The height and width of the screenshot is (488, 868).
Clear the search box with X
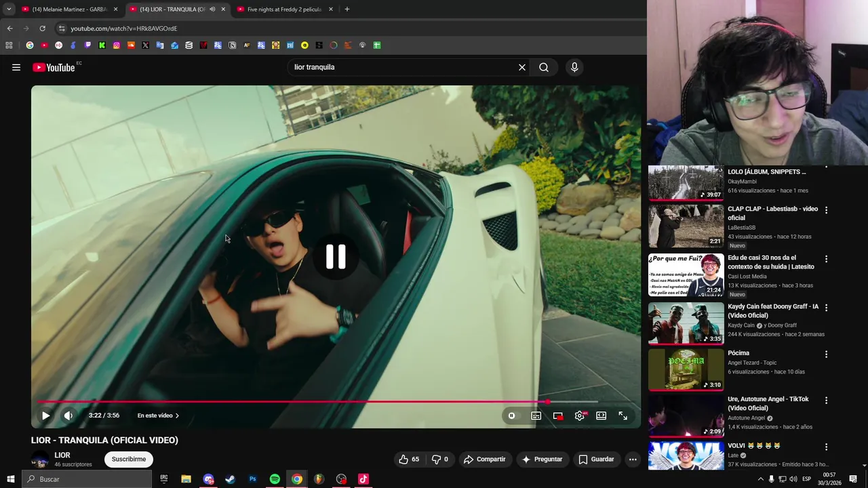pos(522,67)
